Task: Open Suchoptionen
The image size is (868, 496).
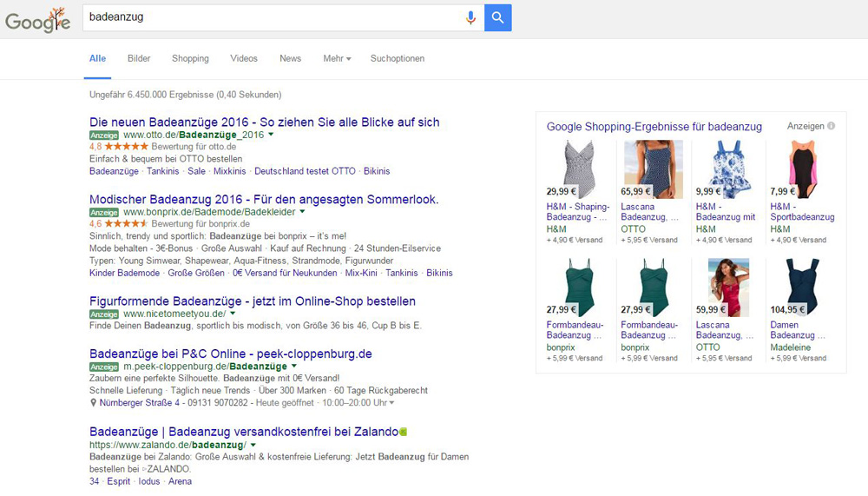Action: point(398,58)
